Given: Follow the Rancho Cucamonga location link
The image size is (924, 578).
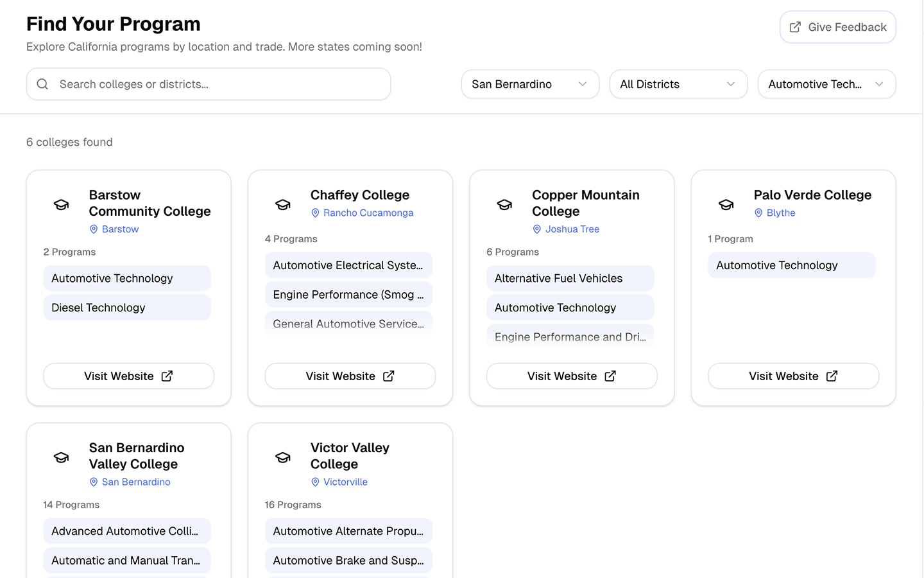Looking at the screenshot, I should click(368, 213).
